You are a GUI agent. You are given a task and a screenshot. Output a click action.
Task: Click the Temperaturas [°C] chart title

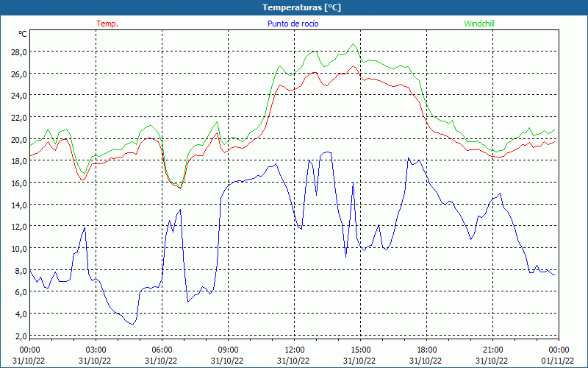[x=301, y=7]
